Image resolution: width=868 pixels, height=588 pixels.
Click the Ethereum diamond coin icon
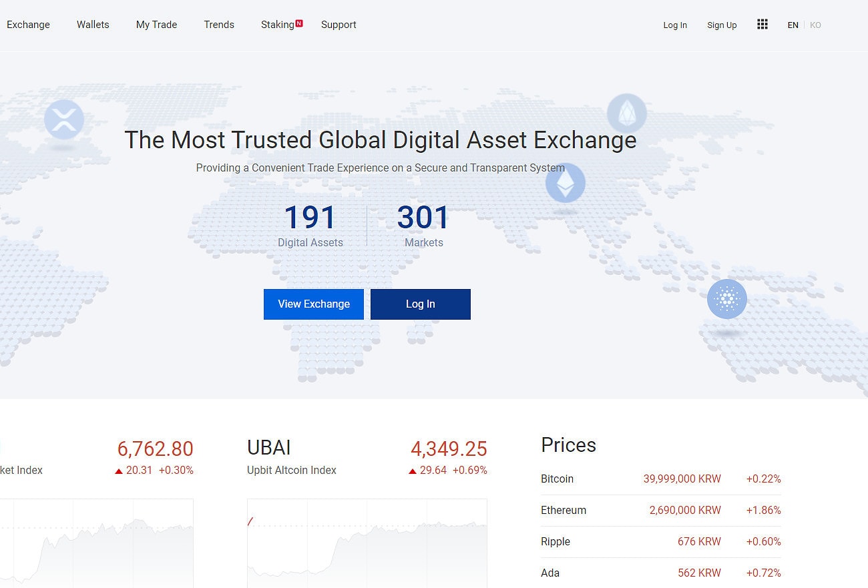566,183
